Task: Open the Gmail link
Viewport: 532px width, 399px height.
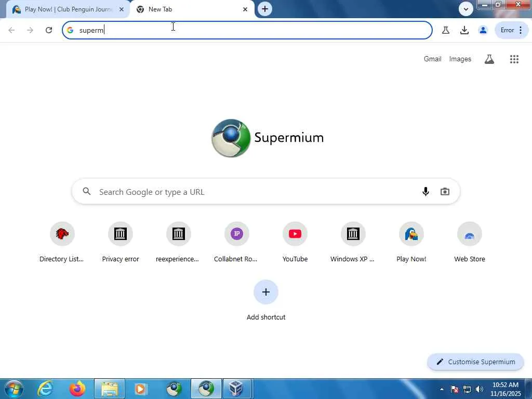Action: click(432, 59)
